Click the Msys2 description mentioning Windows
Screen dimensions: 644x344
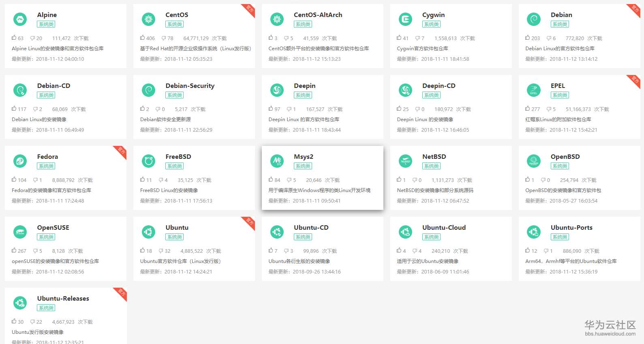[319, 190]
